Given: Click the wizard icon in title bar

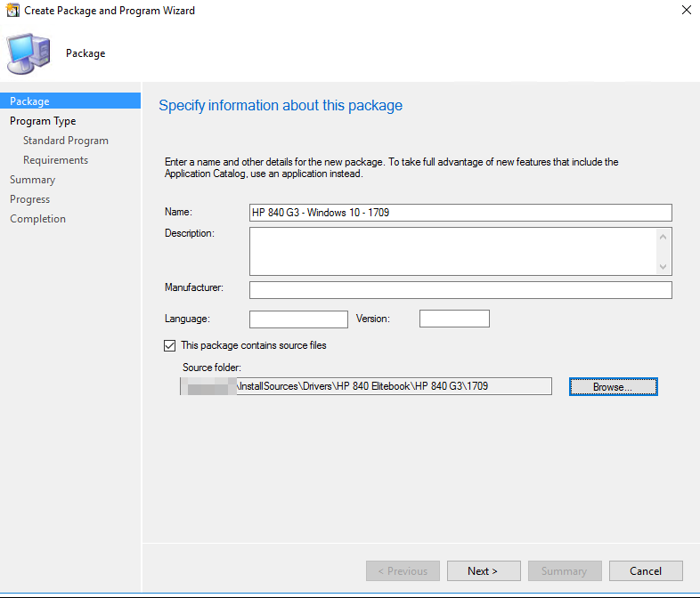Looking at the screenshot, I should tap(12, 11).
